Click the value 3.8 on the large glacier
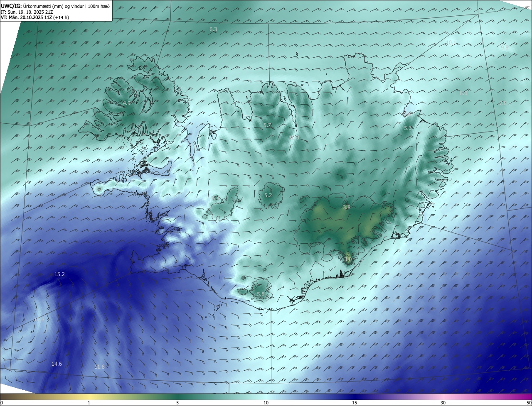 point(347,207)
